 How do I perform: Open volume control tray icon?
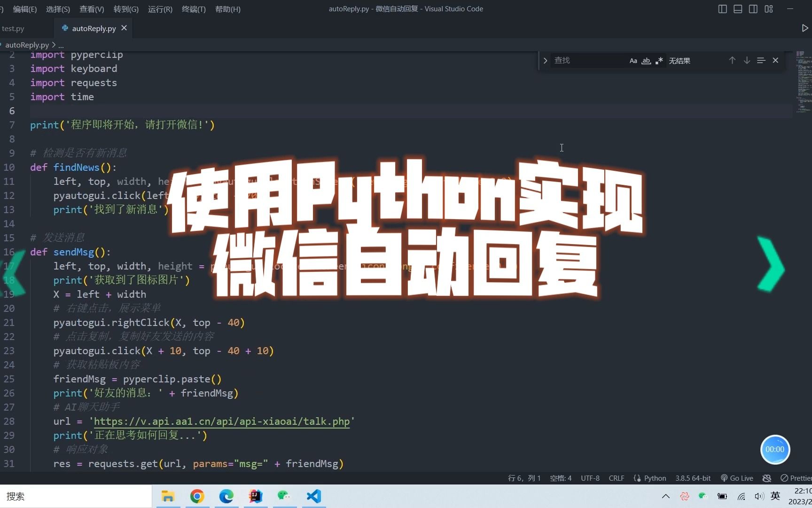tap(759, 496)
